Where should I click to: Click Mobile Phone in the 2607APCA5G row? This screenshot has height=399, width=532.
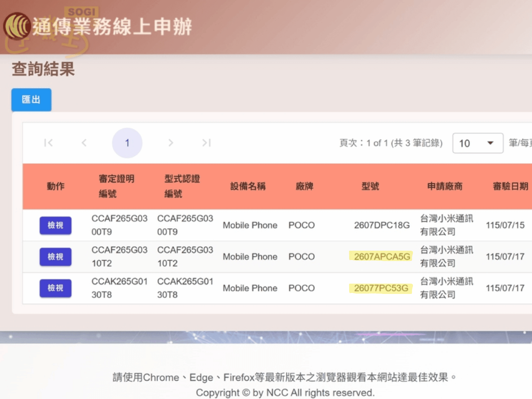pyautogui.click(x=250, y=256)
